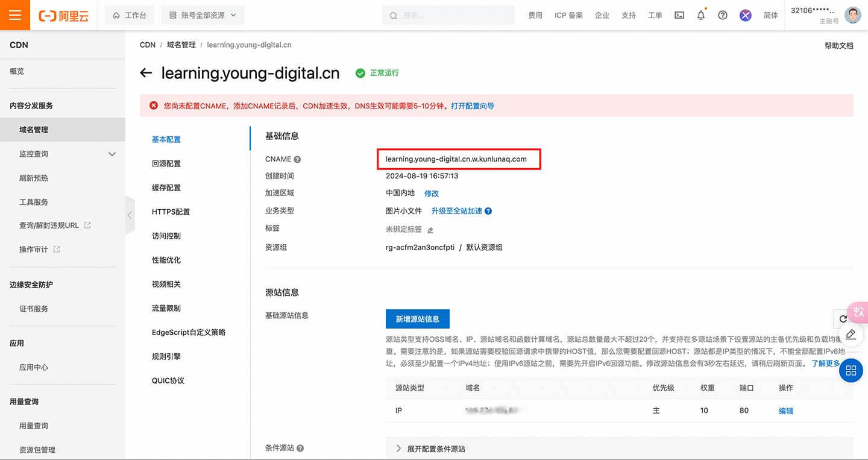
Task: Open 证书服务 in the sidebar
Action: click(34, 309)
